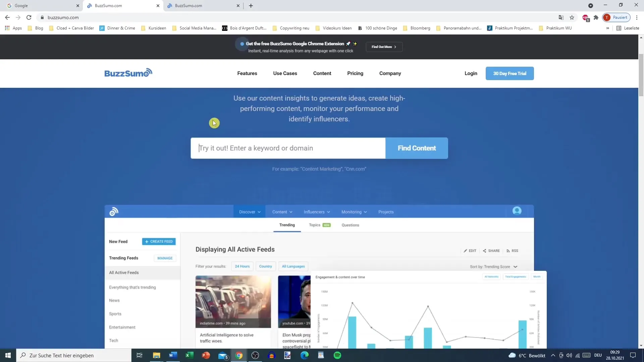644x362 pixels.
Task: Start the 30 Day Free Trial
Action: [509, 73]
